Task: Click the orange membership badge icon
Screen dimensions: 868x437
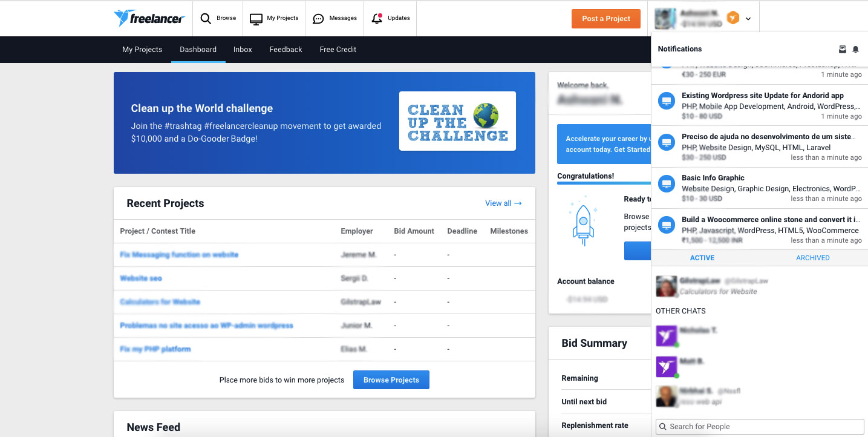Action: click(733, 18)
